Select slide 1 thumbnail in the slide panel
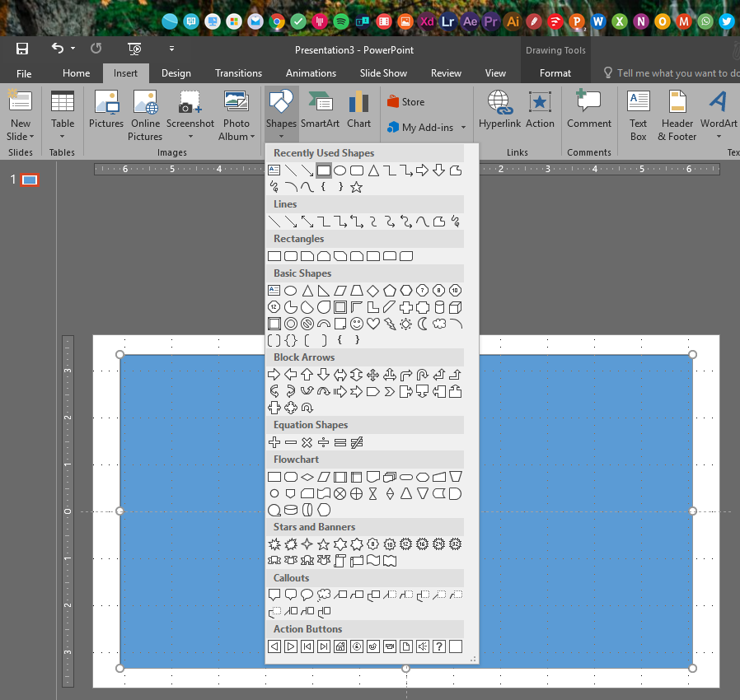The image size is (740, 700). 30,180
